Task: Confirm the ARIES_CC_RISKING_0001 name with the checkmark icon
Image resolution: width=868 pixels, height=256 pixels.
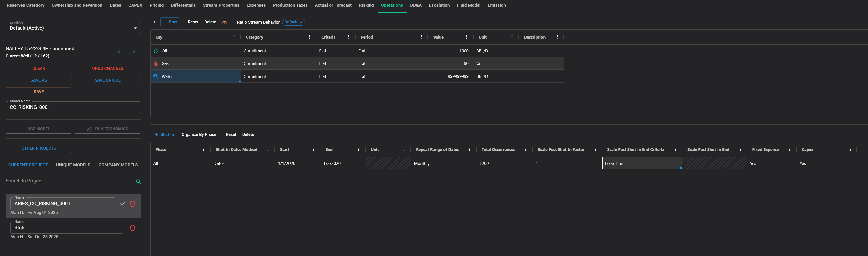Action: pyautogui.click(x=123, y=204)
